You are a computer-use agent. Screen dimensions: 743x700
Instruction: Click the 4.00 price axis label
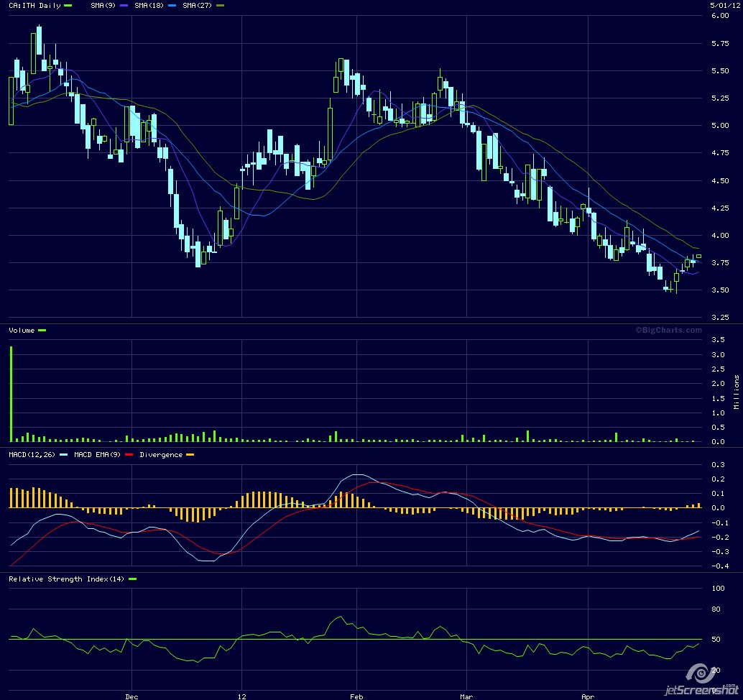[720, 236]
